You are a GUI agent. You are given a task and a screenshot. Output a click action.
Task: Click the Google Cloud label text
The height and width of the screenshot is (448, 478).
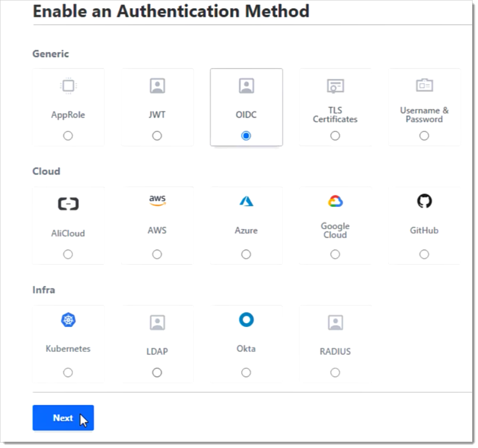[335, 230]
